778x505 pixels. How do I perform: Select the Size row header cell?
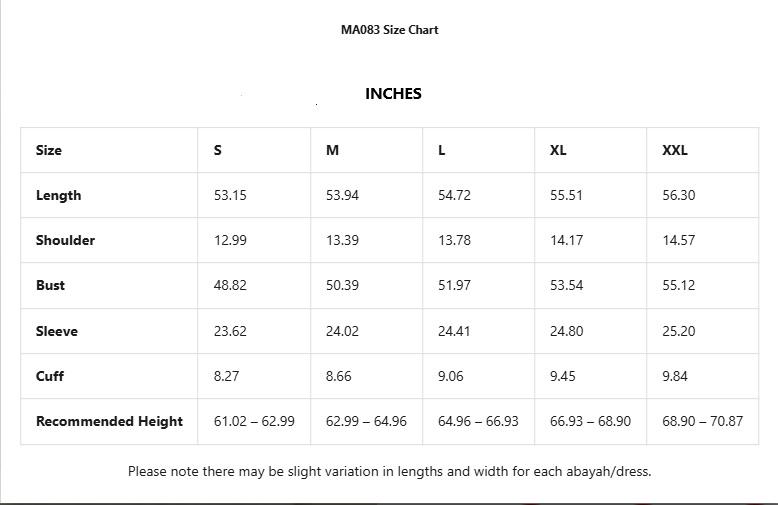49,150
